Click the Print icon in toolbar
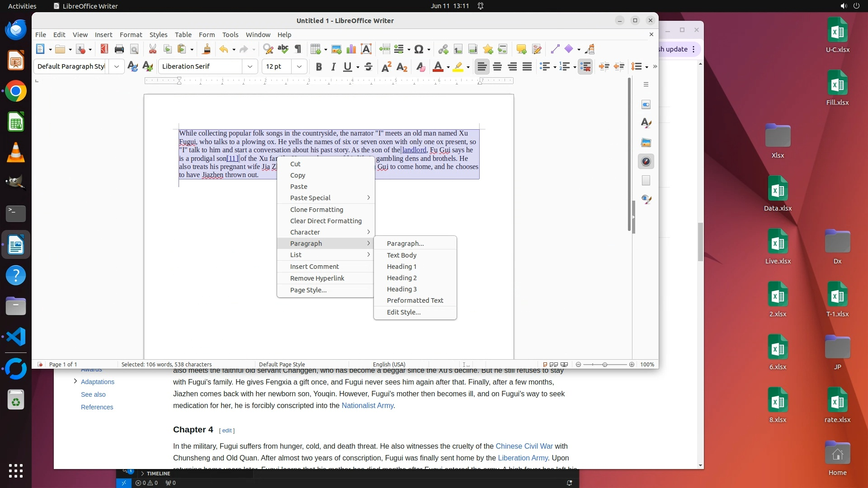 pos(119,49)
